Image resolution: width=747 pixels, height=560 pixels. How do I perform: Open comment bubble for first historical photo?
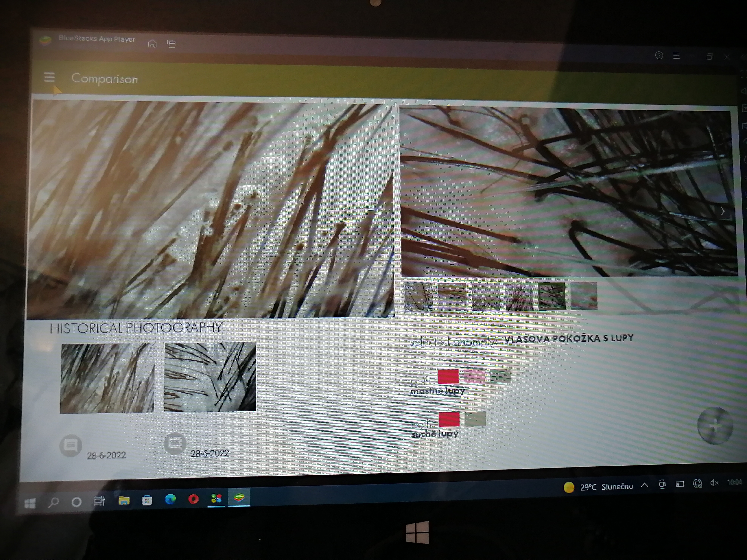71,446
